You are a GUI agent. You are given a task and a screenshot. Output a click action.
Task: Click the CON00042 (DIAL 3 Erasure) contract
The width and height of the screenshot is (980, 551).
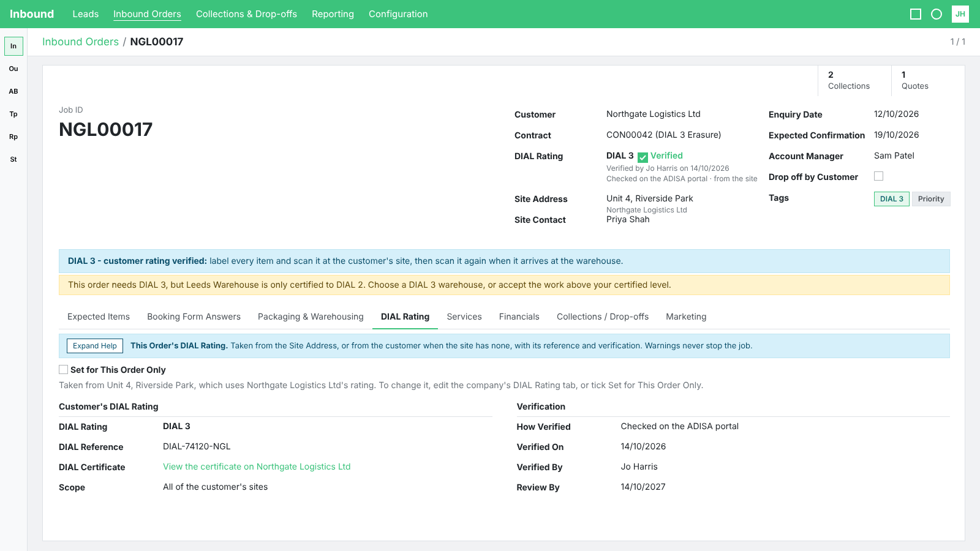point(663,135)
